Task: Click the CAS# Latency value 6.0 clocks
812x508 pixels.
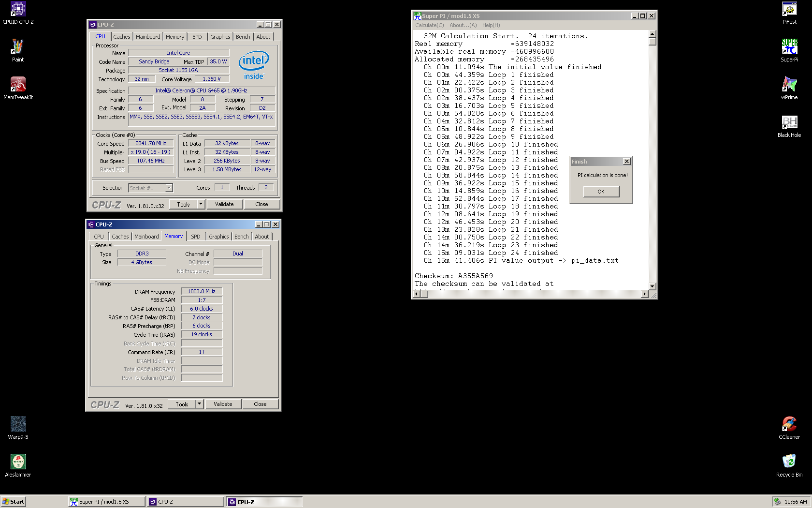Action: click(202, 309)
